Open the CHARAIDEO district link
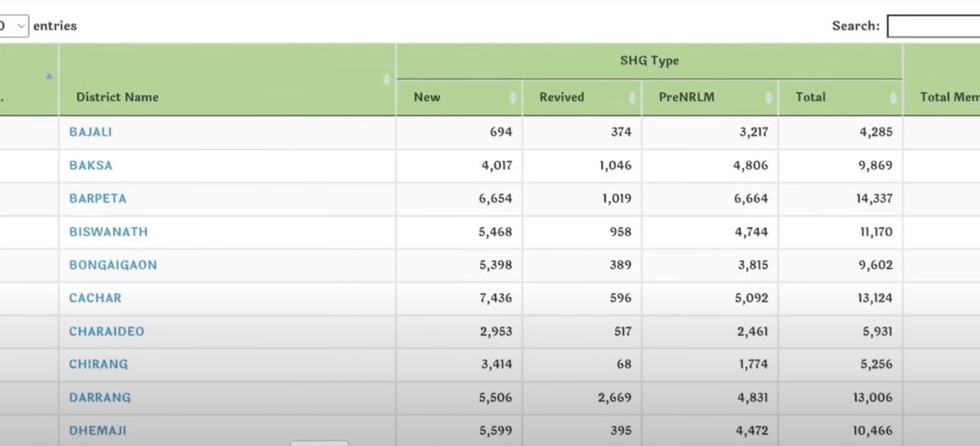 (x=106, y=331)
